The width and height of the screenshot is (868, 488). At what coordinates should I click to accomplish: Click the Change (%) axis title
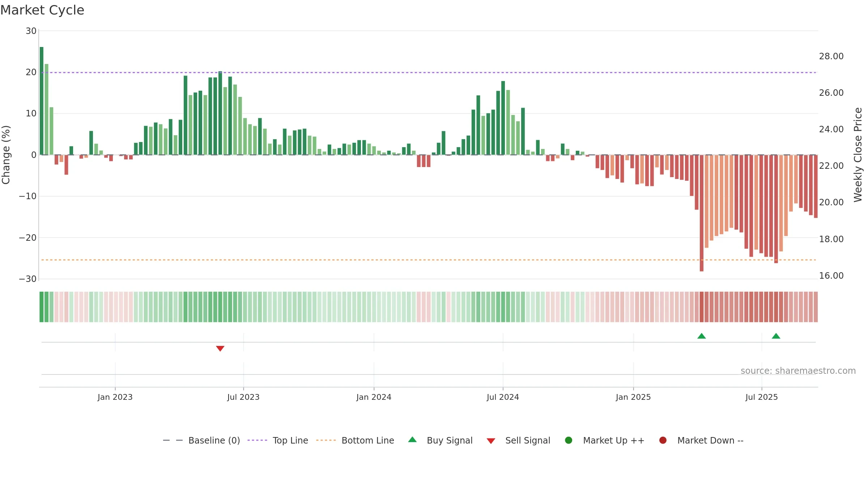(6, 155)
